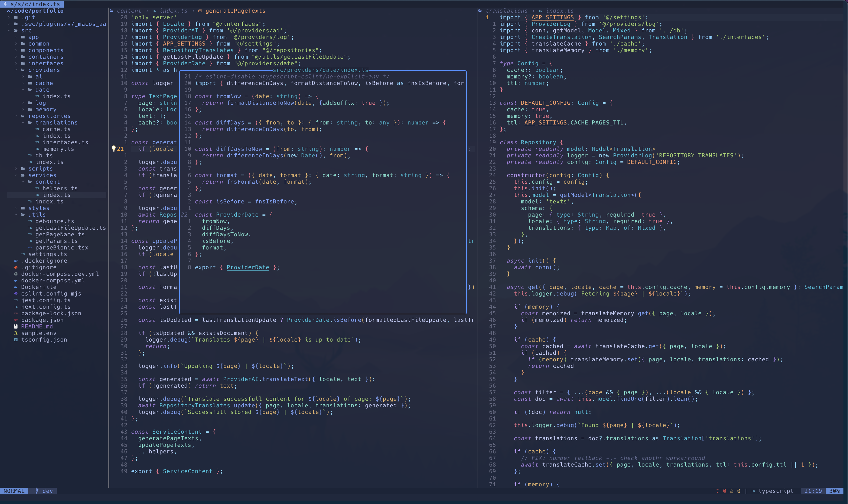The image size is (848, 504).
Task: Click the ~/code/portfolio root path header
Action: click(35, 11)
